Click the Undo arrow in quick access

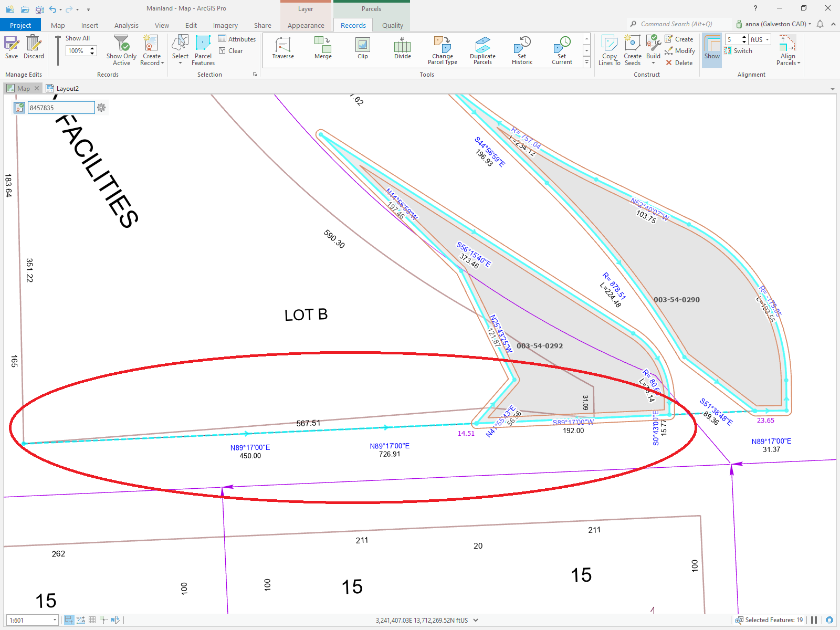pos(52,9)
